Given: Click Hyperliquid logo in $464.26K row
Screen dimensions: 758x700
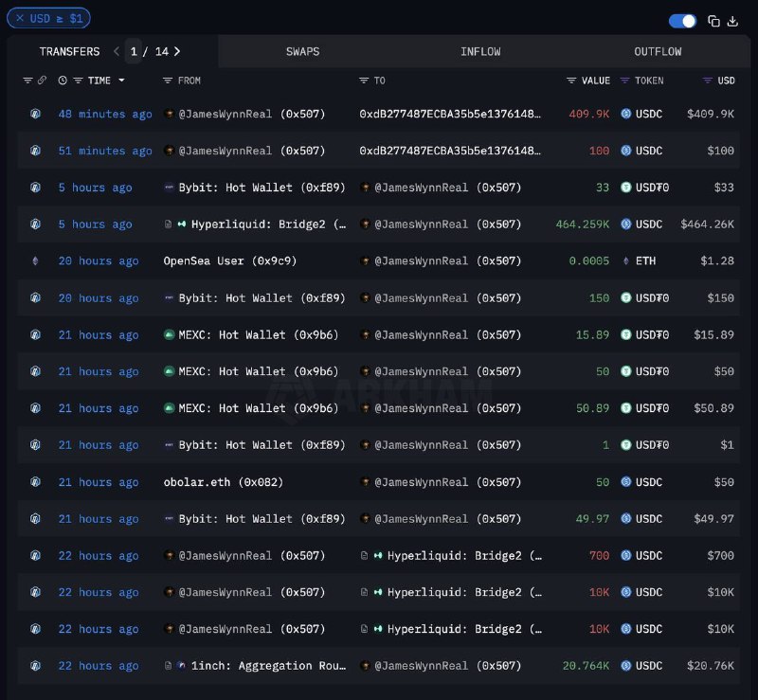Looking at the screenshot, I should pyautogui.click(x=182, y=224).
